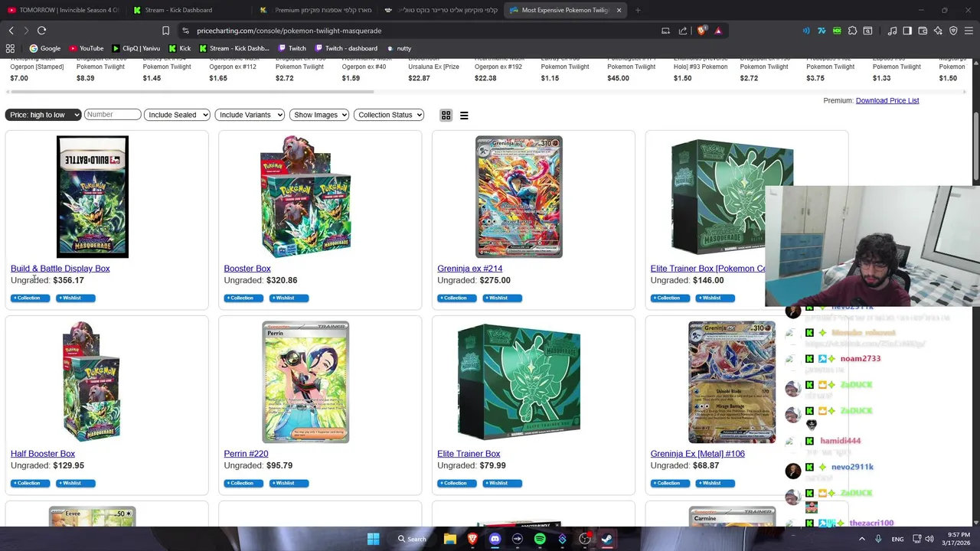Open the Include Variants dropdown
The height and width of the screenshot is (551, 980).
point(250,115)
